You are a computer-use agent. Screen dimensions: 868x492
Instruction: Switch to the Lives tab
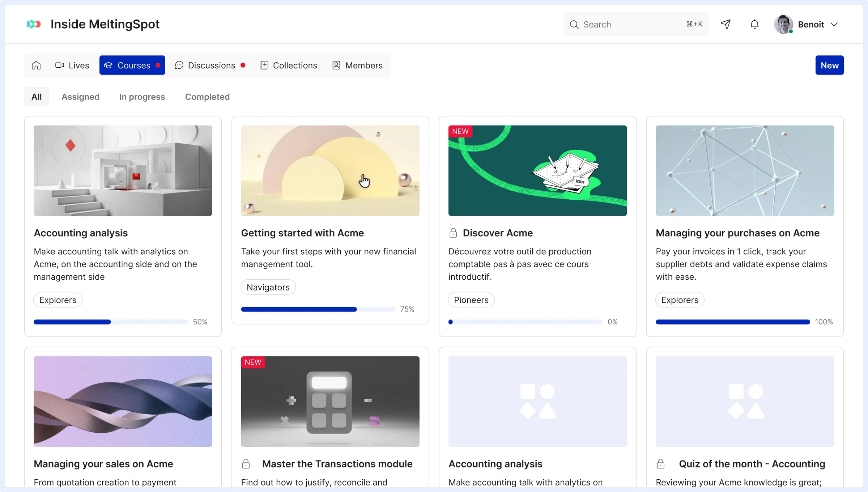pyautogui.click(x=72, y=65)
